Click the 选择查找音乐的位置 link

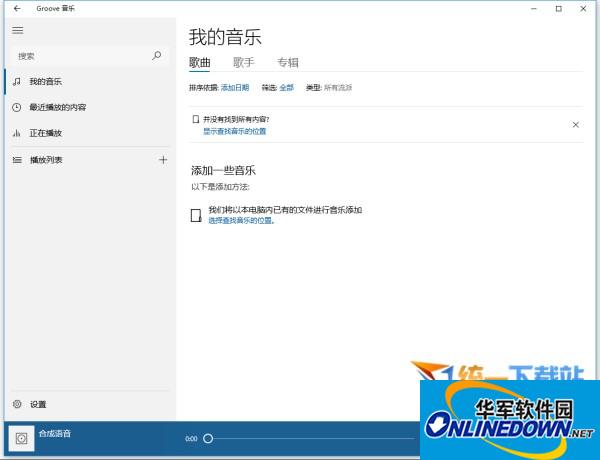[241, 220]
